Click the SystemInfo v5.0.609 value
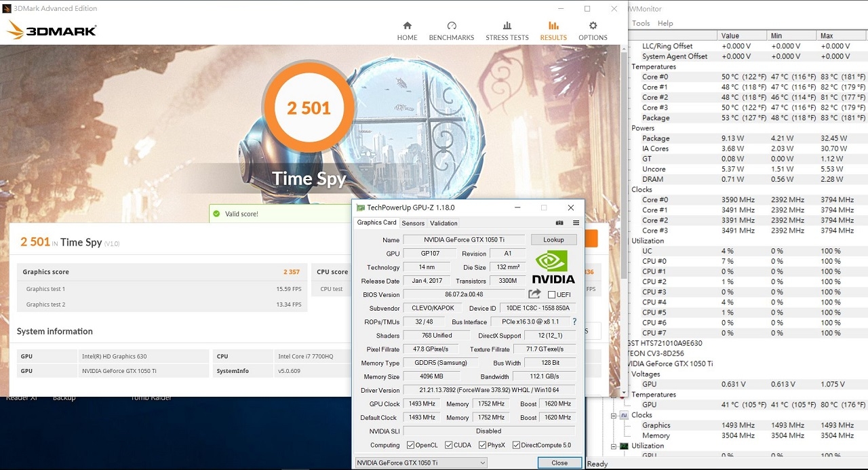868x470 pixels. [290, 371]
